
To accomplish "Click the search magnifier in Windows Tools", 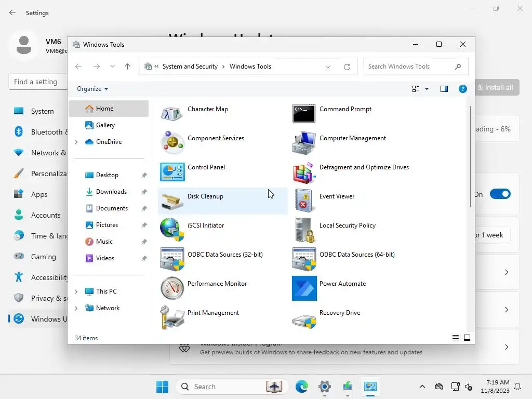I will [x=458, y=66].
